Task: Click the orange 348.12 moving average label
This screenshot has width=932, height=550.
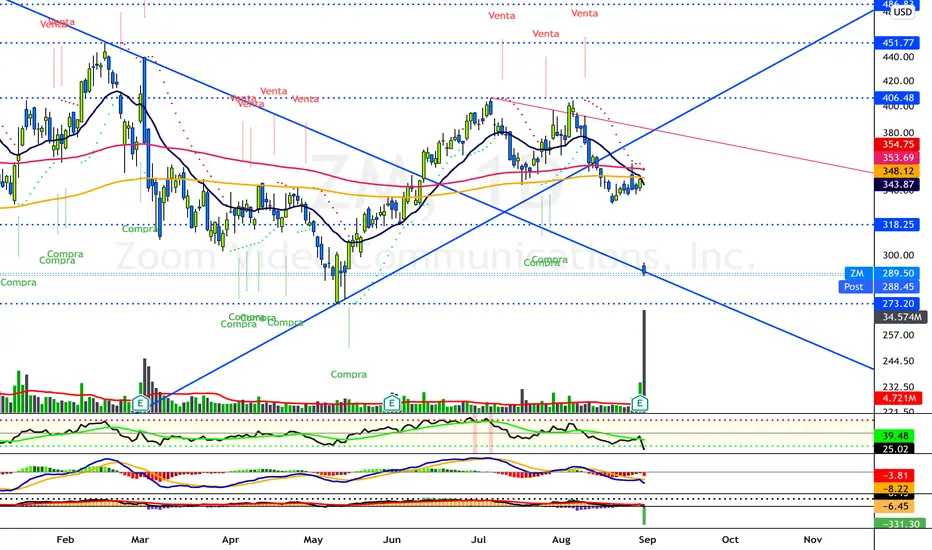Action: point(898,171)
